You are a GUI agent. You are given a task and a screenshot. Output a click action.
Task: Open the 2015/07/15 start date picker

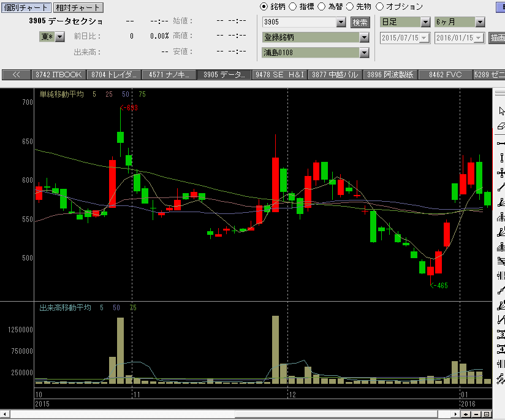[x=425, y=38]
